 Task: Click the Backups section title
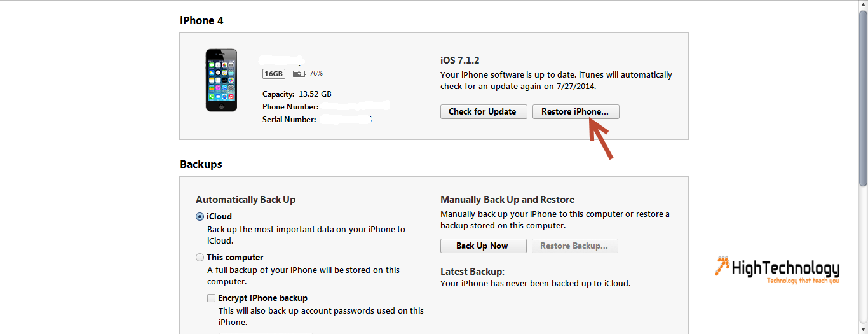(x=201, y=164)
